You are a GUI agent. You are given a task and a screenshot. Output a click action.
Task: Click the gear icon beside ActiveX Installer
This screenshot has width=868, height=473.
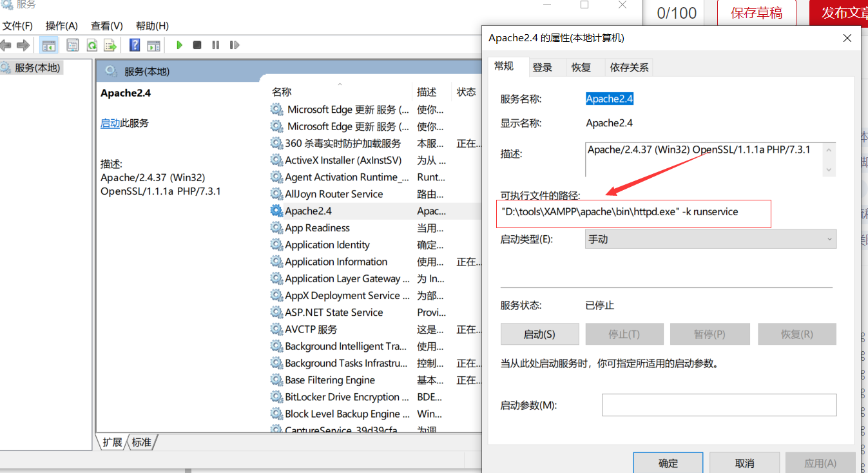pos(276,160)
